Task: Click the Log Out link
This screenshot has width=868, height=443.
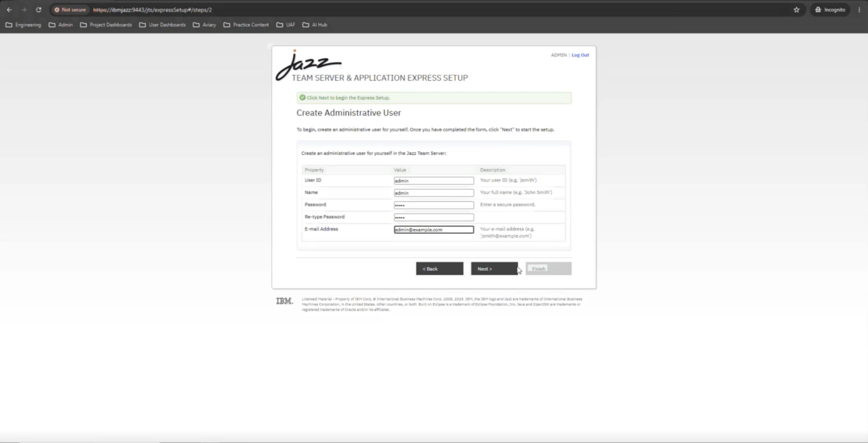Action: [x=580, y=55]
